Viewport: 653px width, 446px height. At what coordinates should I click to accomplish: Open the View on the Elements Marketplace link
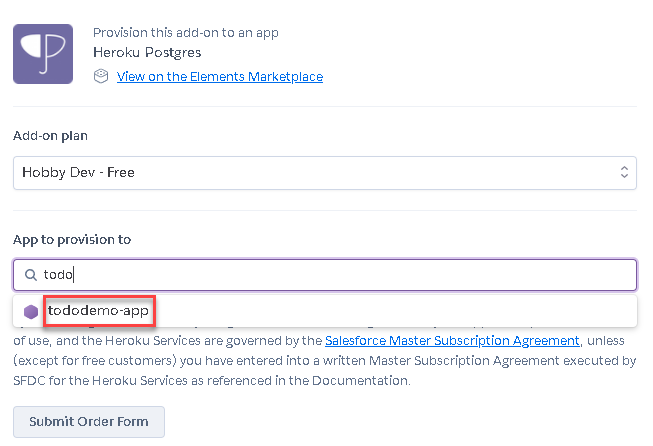click(x=220, y=76)
